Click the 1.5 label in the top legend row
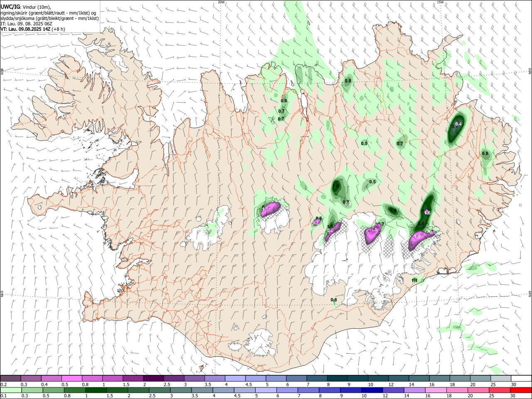The height and width of the screenshot is (399, 532). tap(126, 384)
